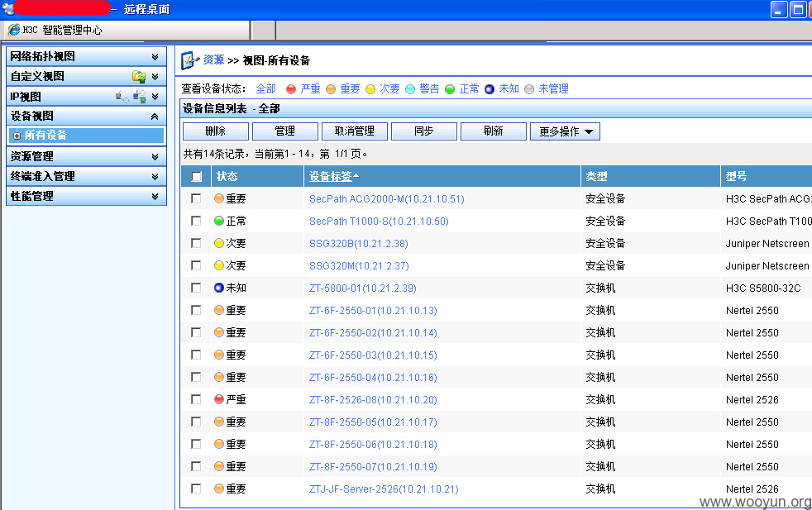The height and width of the screenshot is (510, 812).
Task: Click yellow status icon of SSG320M row
Action: 219,265
